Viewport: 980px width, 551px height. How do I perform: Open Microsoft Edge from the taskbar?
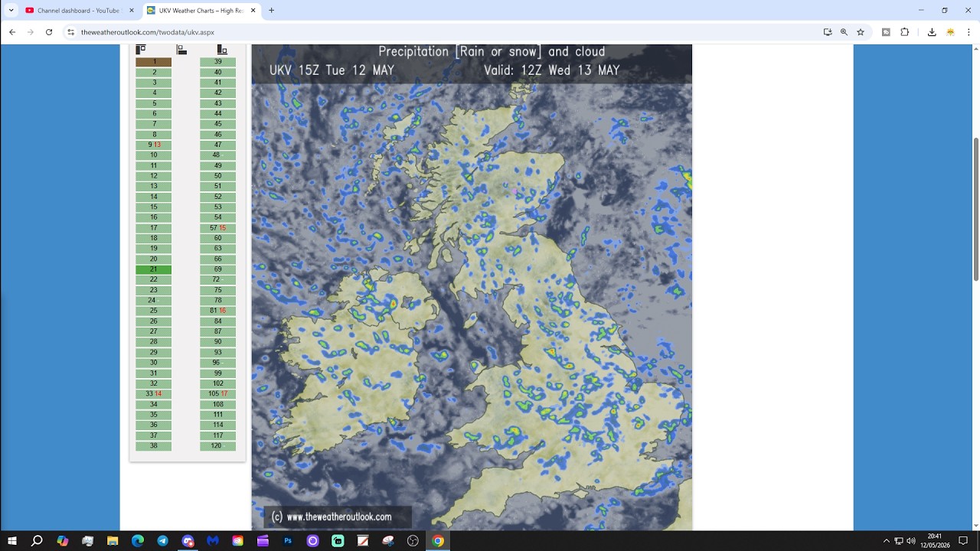click(x=138, y=541)
